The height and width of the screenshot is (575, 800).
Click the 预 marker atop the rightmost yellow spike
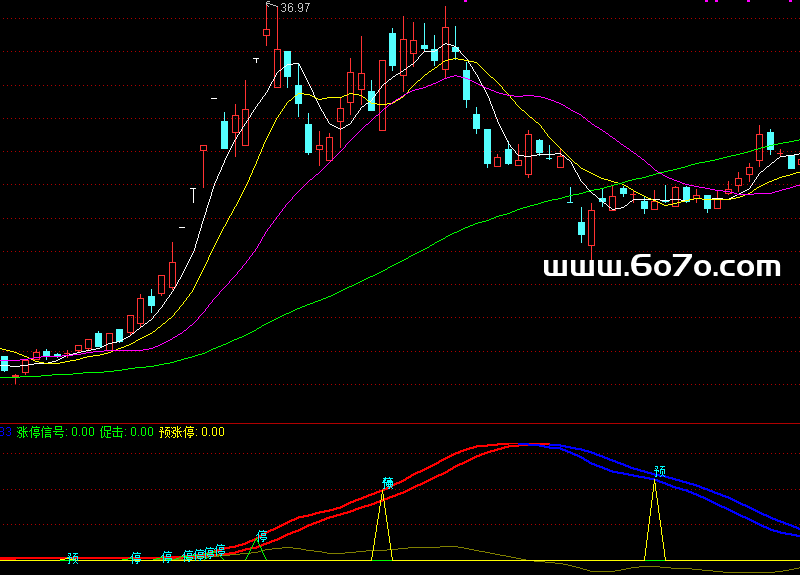click(x=659, y=471)
